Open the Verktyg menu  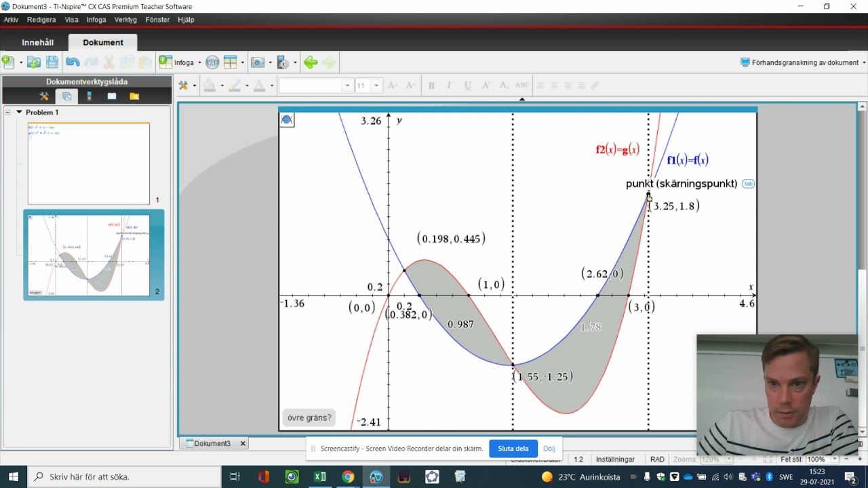tap(125, 20)
